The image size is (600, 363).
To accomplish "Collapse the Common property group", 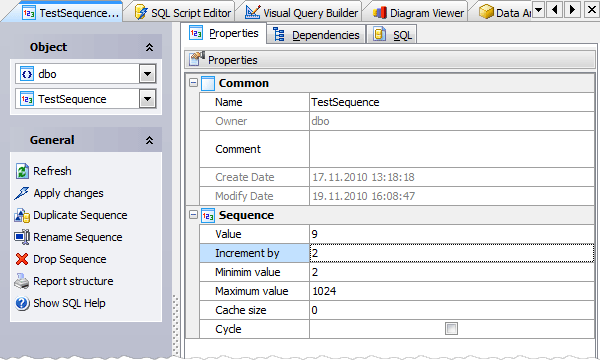I will tap(194, 83).
